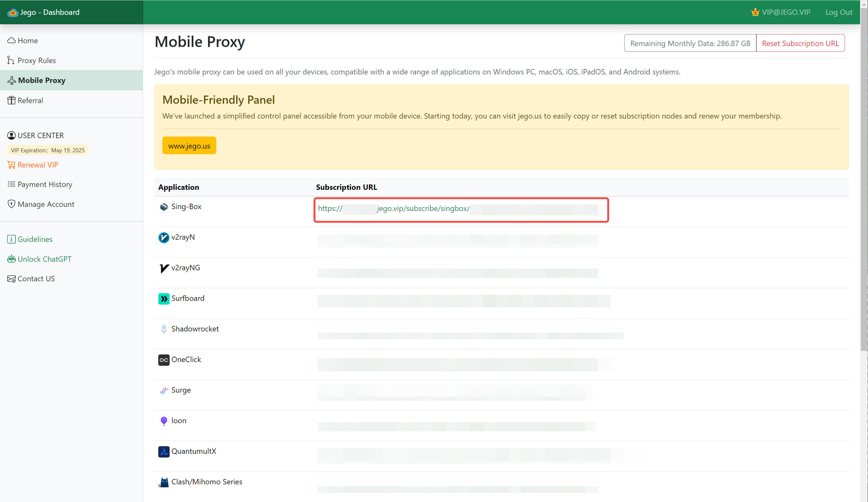This screenshot has width=868, height=502.
Task: Click the Surge app icon
Action: (164, 390)
